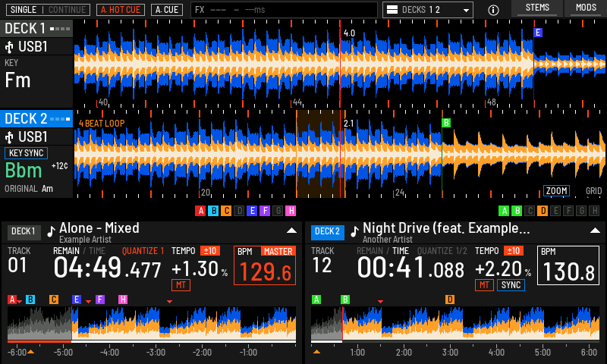Toggle SINGLE / CONTINUE play mode

[48, 10]
